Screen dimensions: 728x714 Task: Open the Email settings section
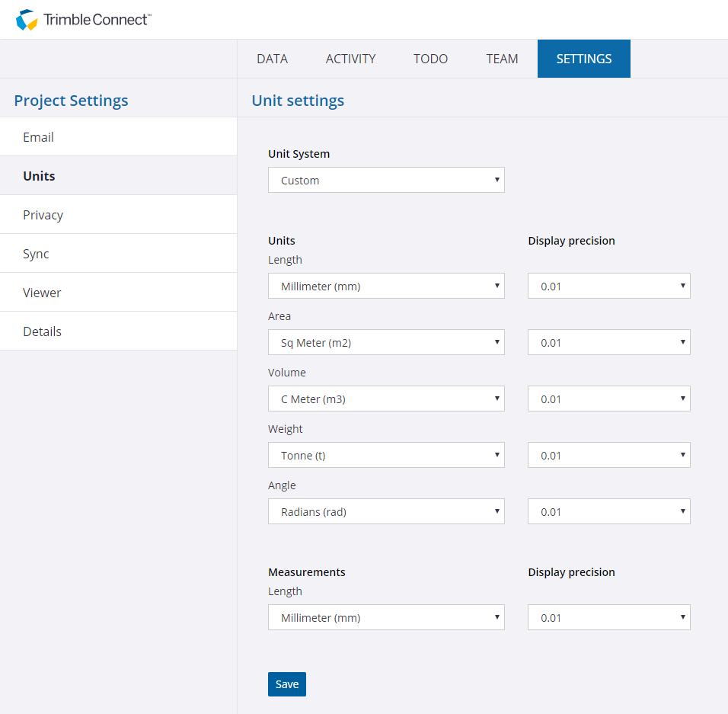[38, 137]
